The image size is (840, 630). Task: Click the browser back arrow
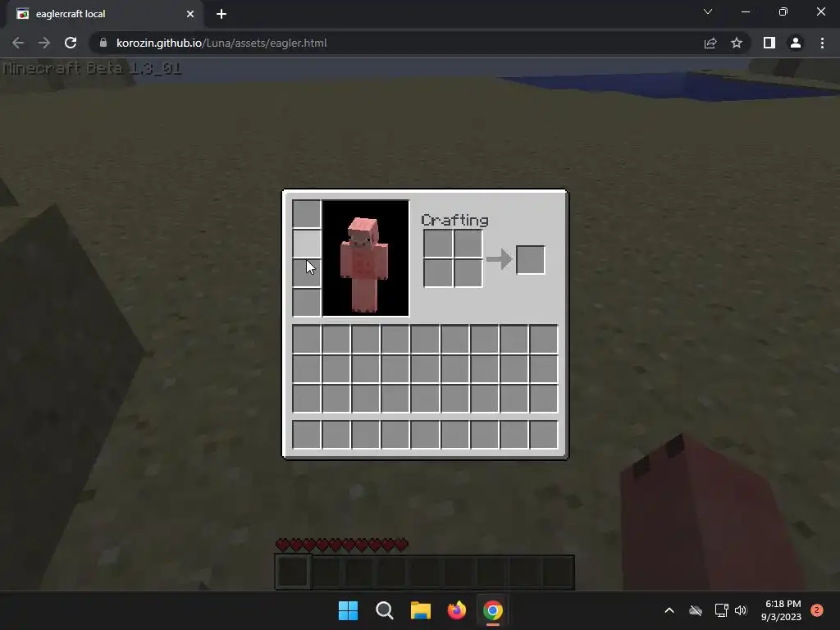coord(18,43)
